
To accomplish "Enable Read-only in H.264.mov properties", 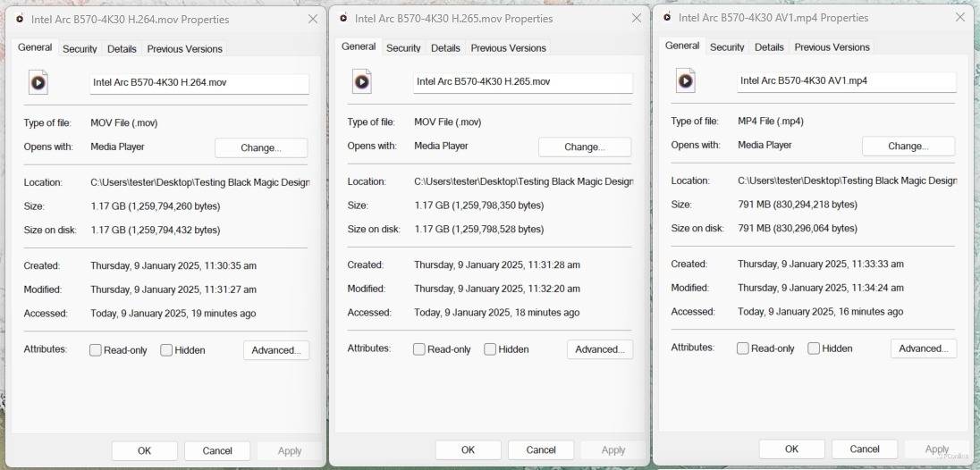I will pos(96,350).
